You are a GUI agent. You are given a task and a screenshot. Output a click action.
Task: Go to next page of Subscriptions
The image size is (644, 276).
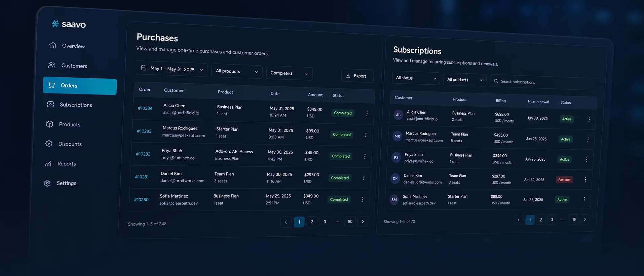585,220
